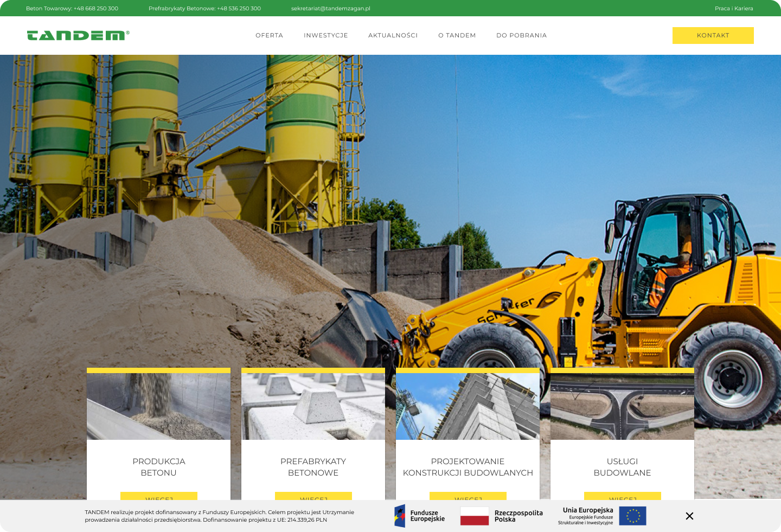Screen dimensions: 781x532
Task: Click WIĘCEJ under PREFABRYKATY BETONOWE
Action: click(313, 499)
